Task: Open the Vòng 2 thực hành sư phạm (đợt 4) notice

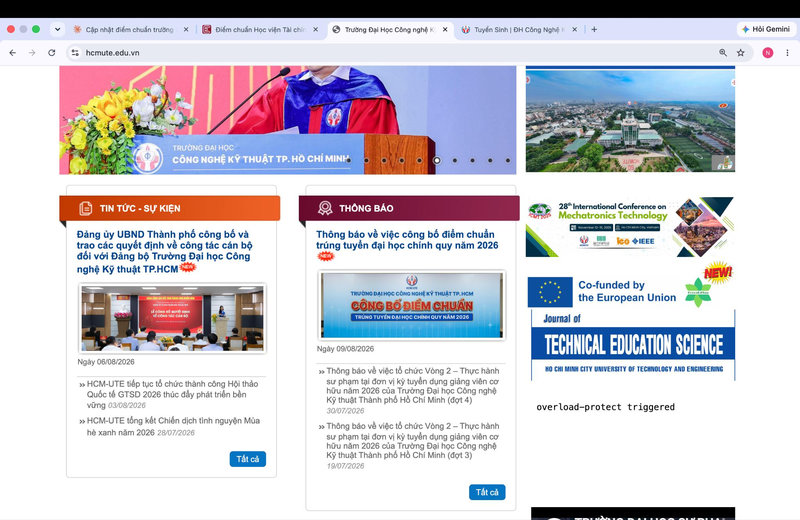Action: [x=412, y=385]
